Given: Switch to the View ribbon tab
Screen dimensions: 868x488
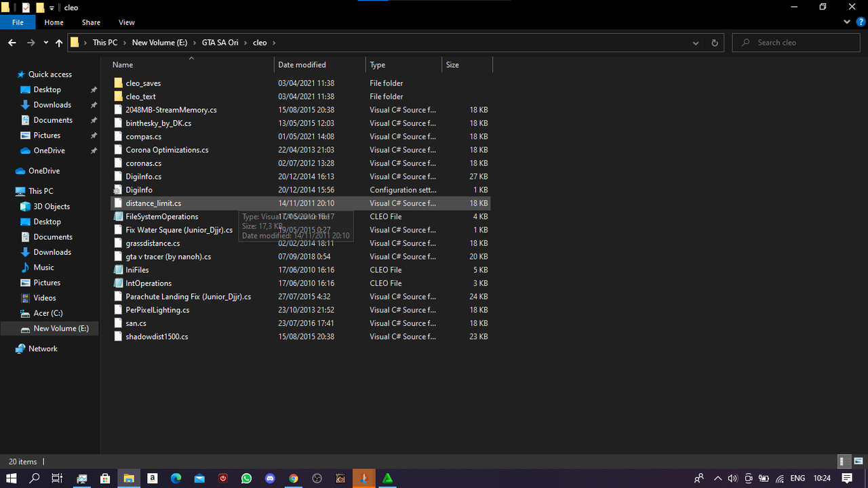Looking at the screenshot, I should (x=126, y=22).
